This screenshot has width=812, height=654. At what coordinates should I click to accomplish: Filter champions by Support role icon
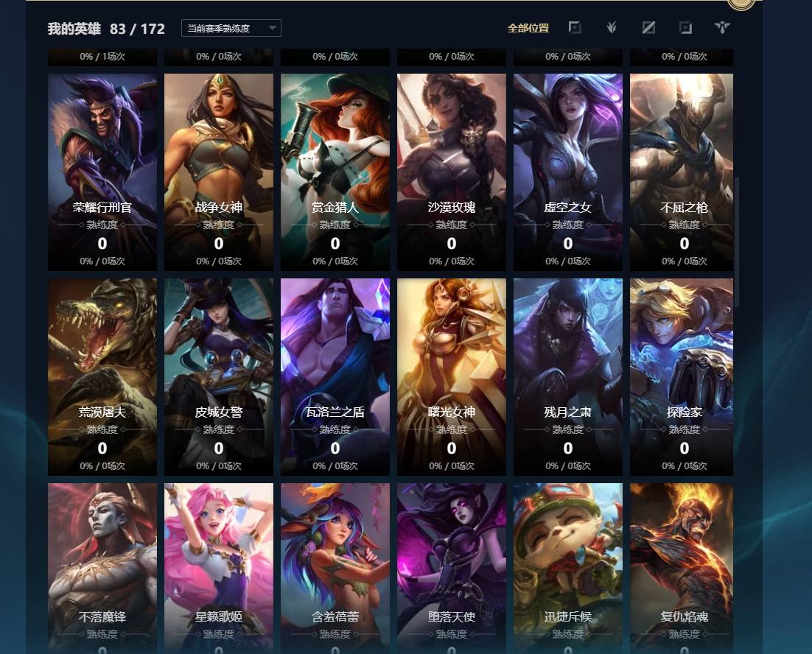tap(722, 27)
